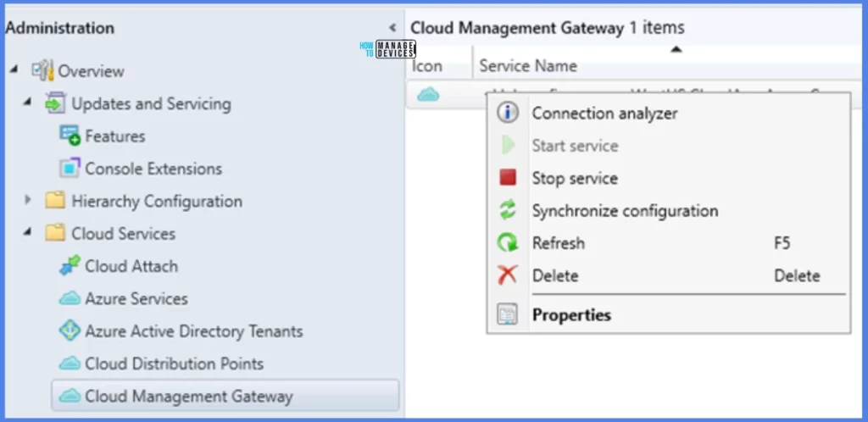Click the green Refresh icon
The height and width of the screenshot is (422, 868).
point(507,243)
